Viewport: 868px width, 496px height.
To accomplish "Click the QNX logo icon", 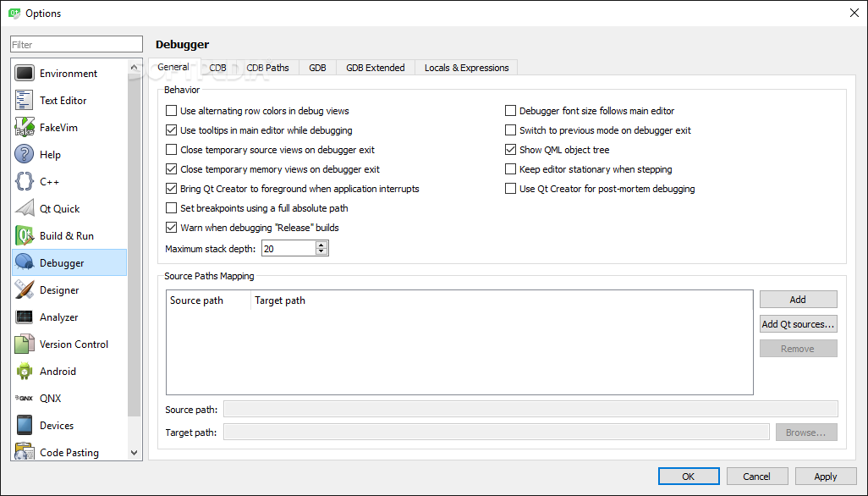I will [x=25, y=398].
